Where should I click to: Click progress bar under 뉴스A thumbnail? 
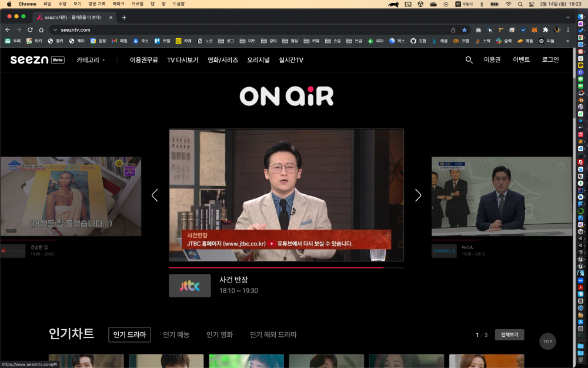point(502,240)
